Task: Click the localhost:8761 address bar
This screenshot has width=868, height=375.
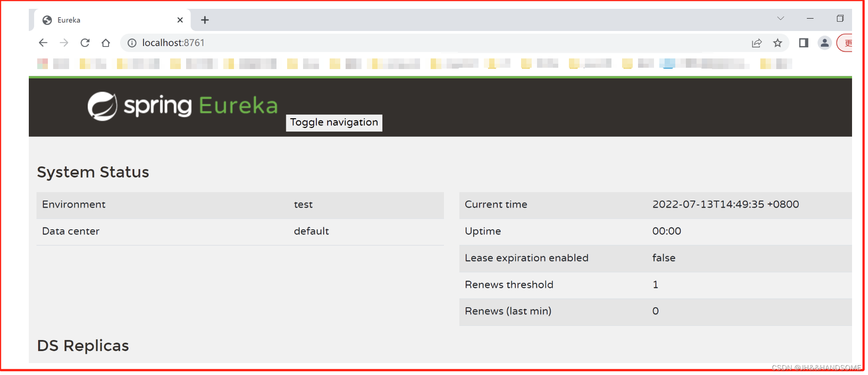Action: (x=454, y=43)
